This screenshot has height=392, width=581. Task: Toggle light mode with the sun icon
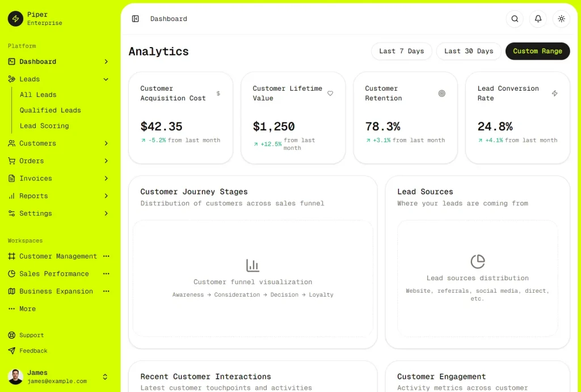click(561, 19)
